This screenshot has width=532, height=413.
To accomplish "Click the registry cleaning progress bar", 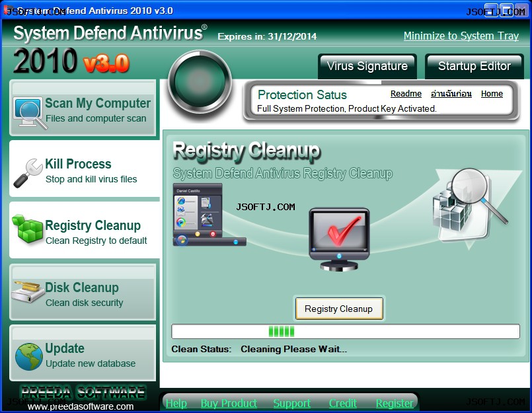I will [x=346, y=332].
